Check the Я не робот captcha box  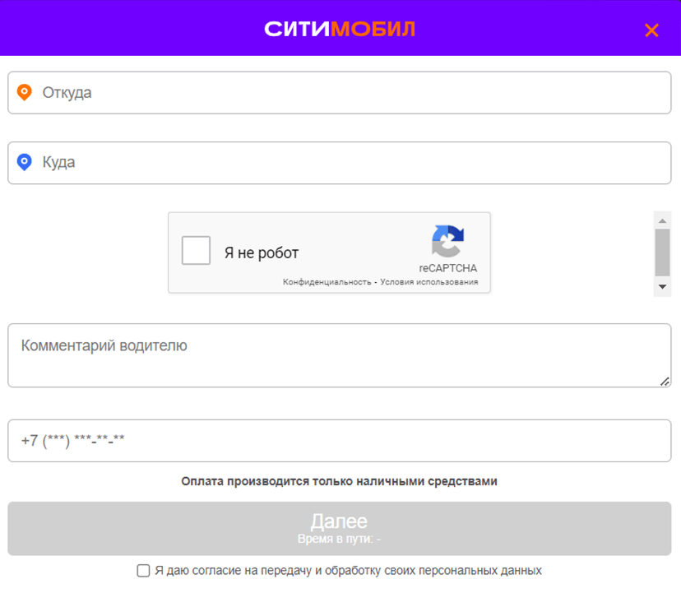196,251
